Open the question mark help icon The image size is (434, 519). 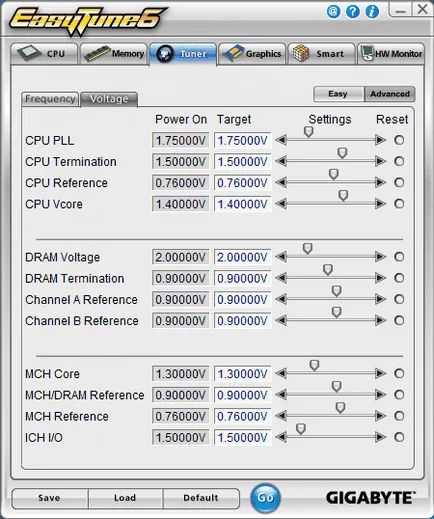coord(353,12)
